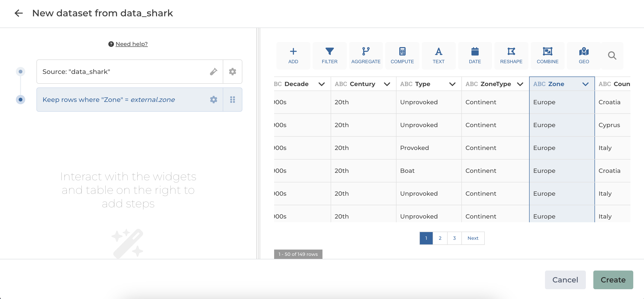Expand the Zone column dropdown

tap(585, 84)
